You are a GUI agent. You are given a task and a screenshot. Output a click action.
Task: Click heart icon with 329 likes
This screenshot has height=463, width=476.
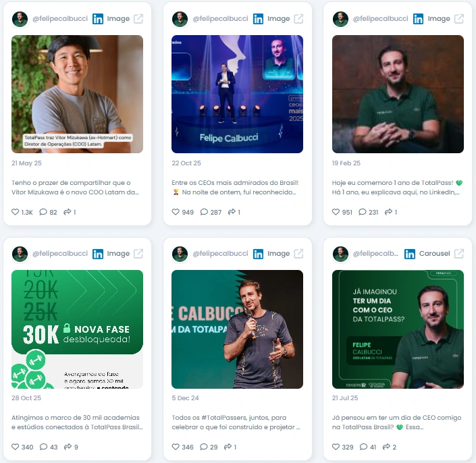click(x=336, y=447)
